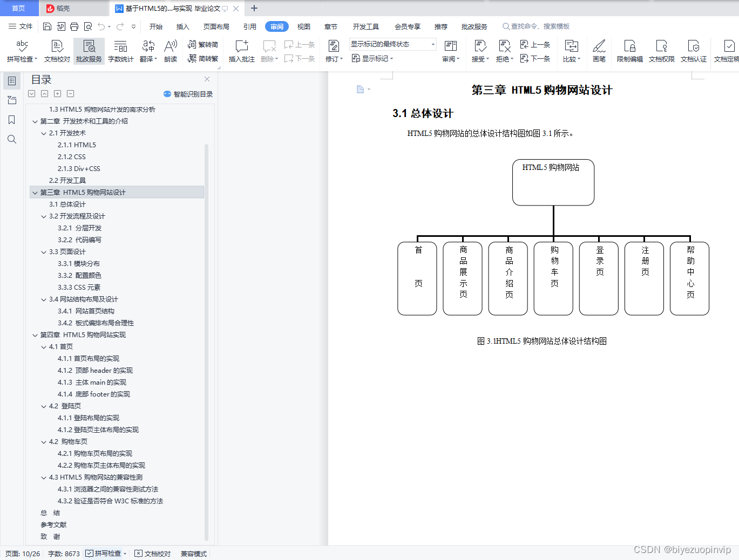This screenshot has height=560, width=739.
Task: Open the 引用 ribbon tab
Action: click(250, 26)
